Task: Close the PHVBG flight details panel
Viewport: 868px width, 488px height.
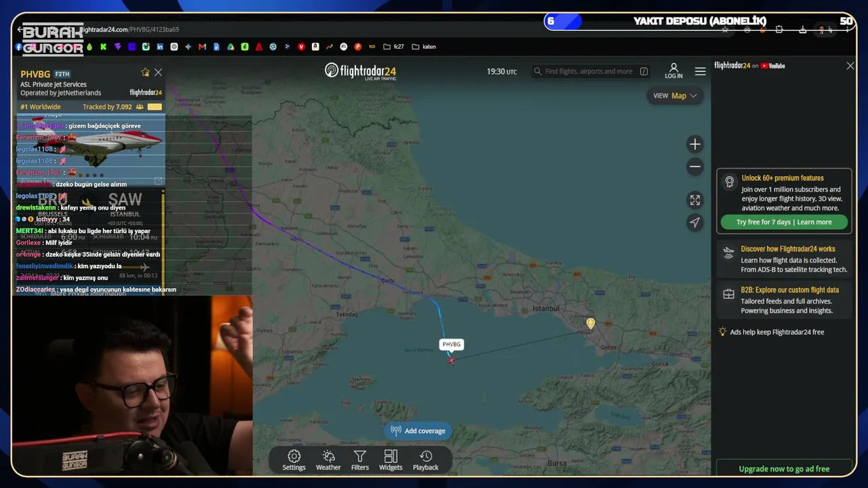Action: (x=158, y=73)
